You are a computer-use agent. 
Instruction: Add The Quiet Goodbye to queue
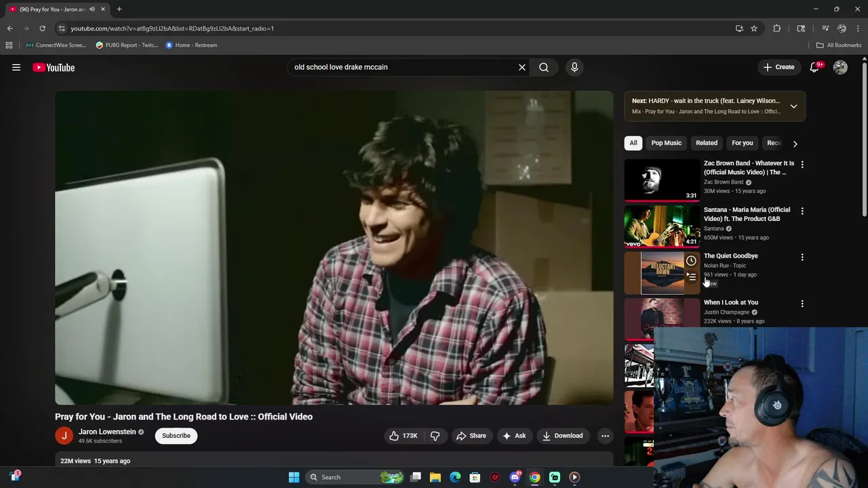click(x=691, y=277)
